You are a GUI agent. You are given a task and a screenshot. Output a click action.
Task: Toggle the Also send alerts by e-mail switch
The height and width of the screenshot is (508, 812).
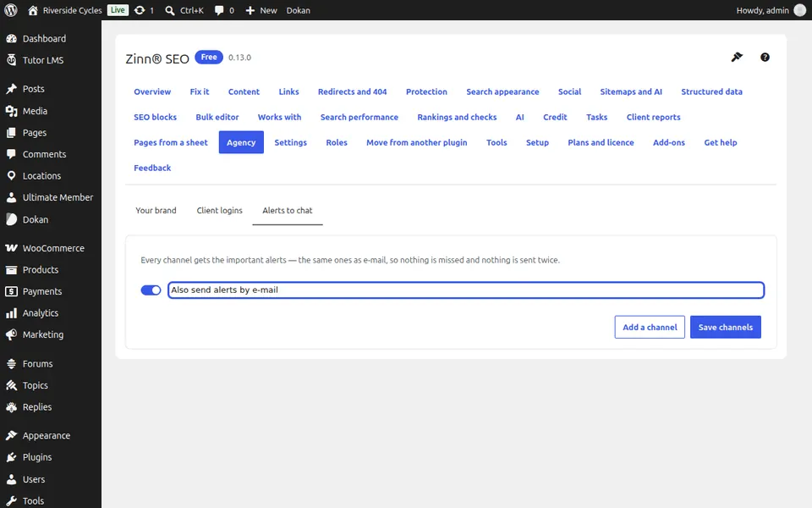point(151,290)
